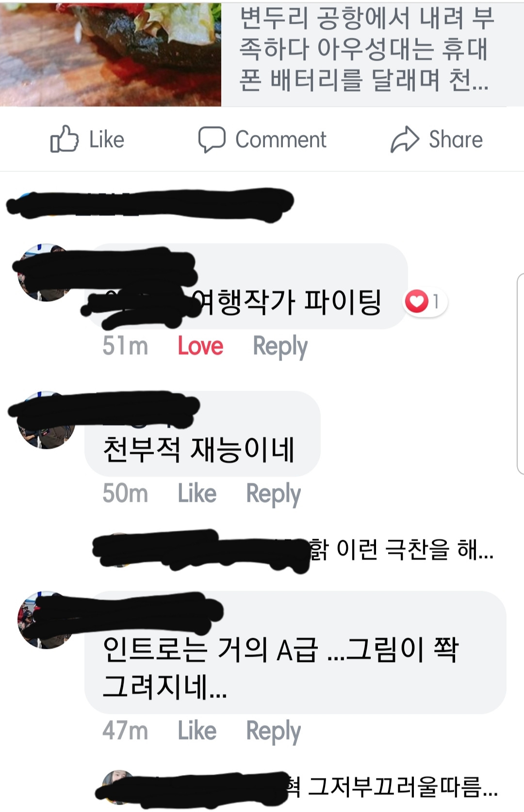Image resolution: width=524 pixels, height=812 pixels.
Task: Open avatar beside the 천부적 재능이네 comment
Action: click(46, 420)
